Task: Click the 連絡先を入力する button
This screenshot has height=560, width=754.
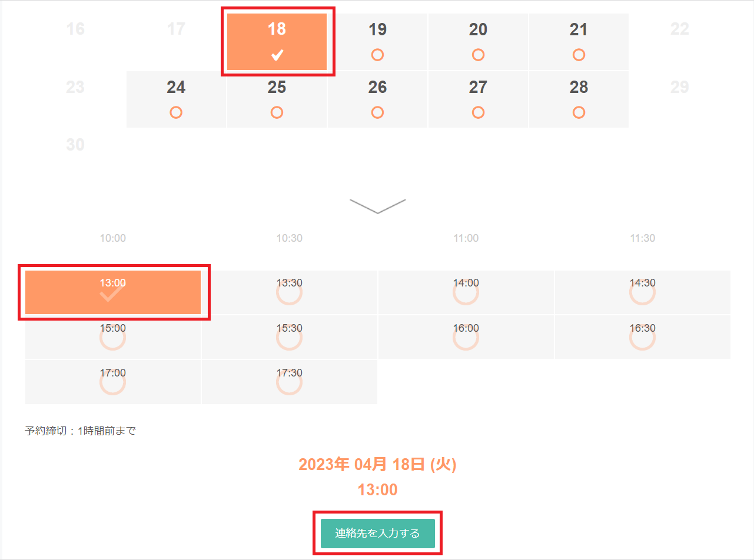Action: (377, 534)
